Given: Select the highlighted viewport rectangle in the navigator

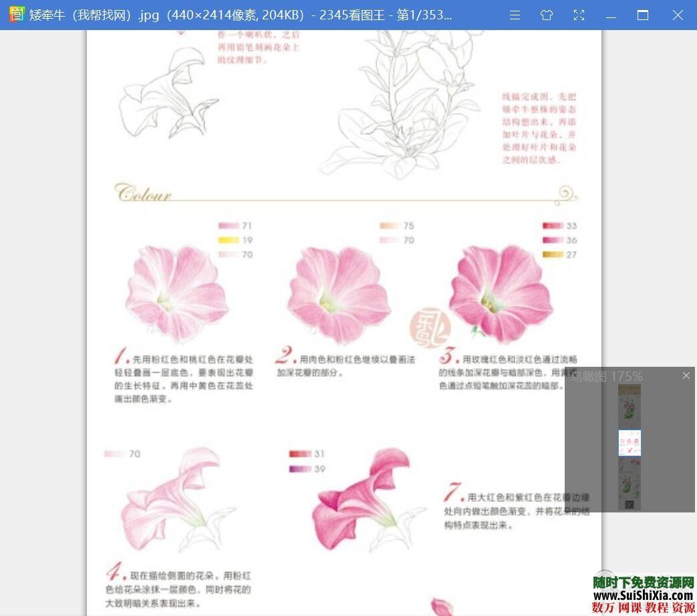Looking at the screenshot, I should (x=629, y=442).
